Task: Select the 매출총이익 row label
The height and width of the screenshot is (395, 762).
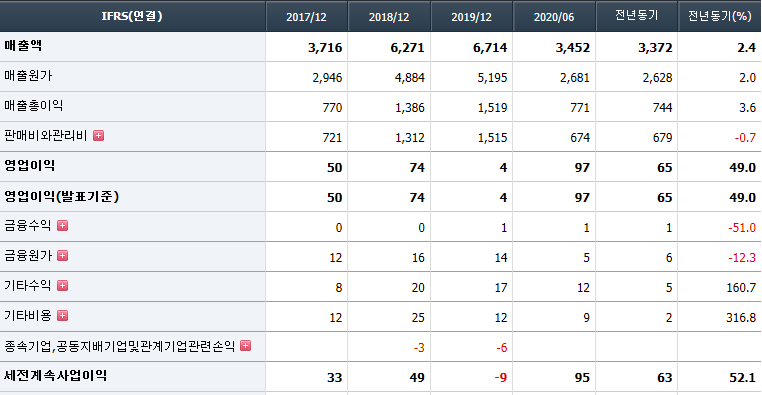Action: (34, 105)
